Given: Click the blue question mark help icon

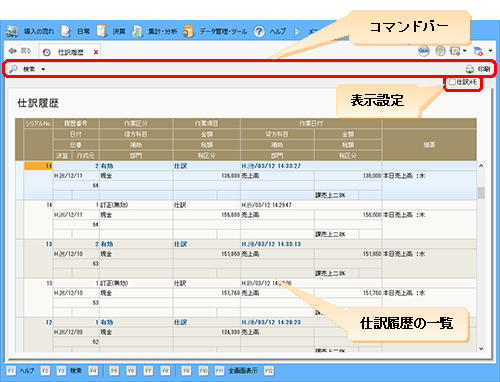Looking at the screenshot, I should tap(259, 31).
